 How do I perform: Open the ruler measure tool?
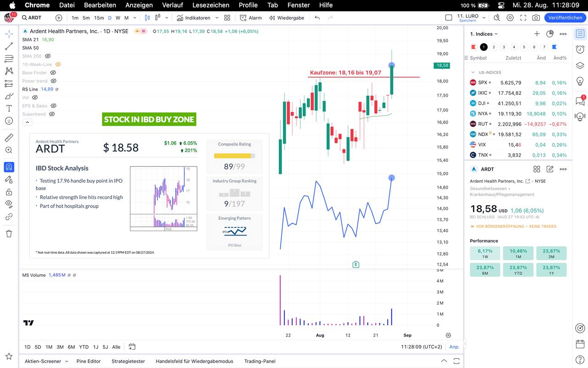point(9,138)
